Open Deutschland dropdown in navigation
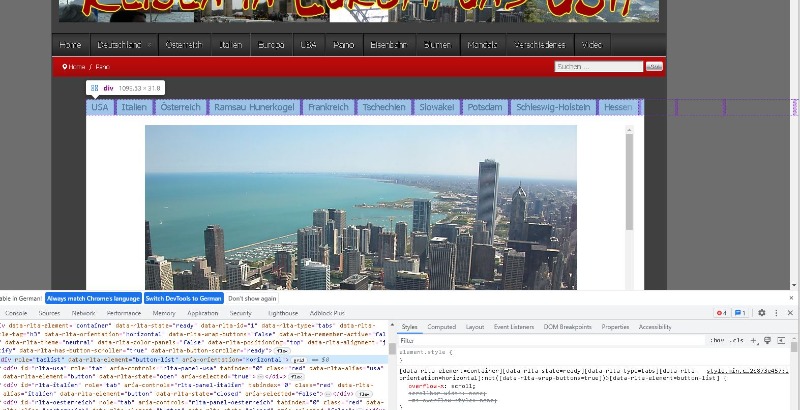800x410 pixels. (x=124, y=45)
